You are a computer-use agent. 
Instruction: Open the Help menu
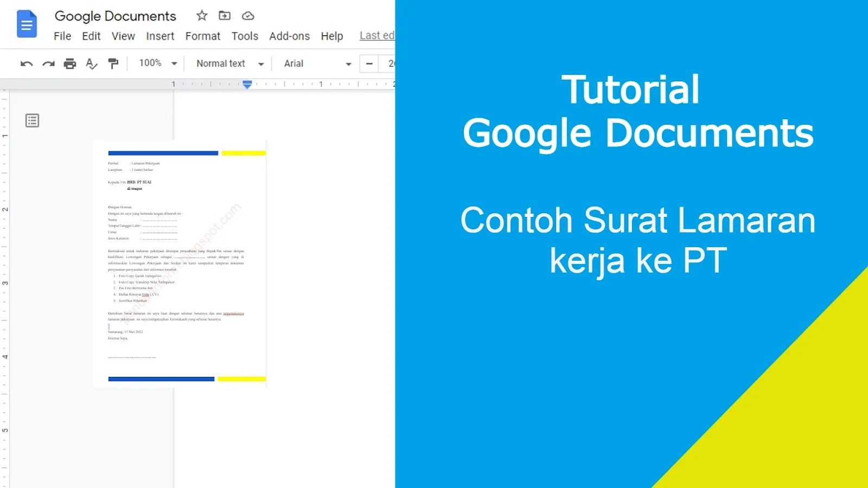332,36
